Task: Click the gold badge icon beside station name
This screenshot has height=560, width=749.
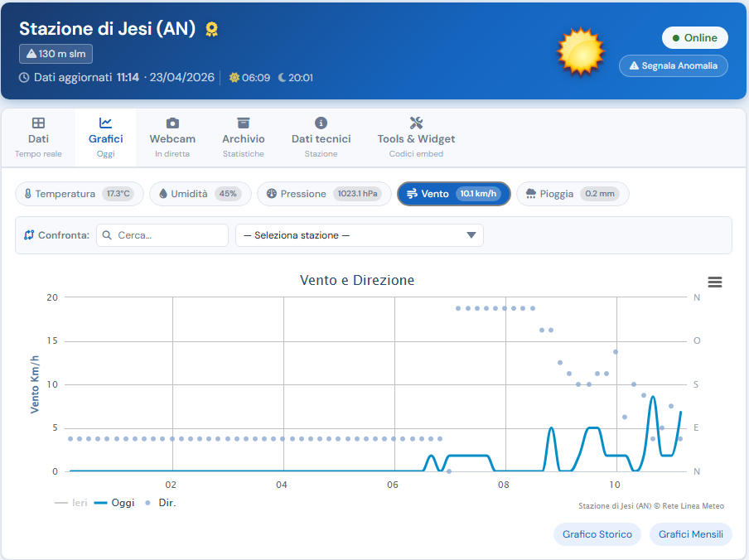Action: pos(211,29)
